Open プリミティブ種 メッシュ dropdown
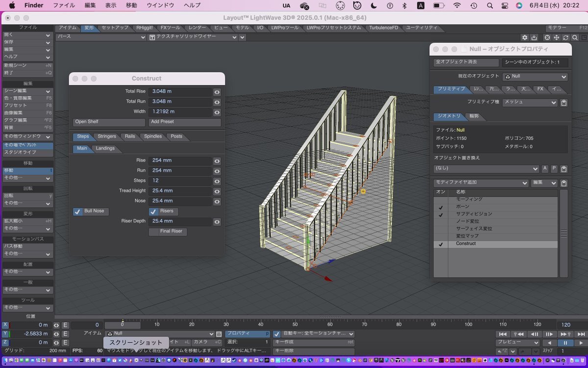 pyautogui.click(x=530, y=103)
